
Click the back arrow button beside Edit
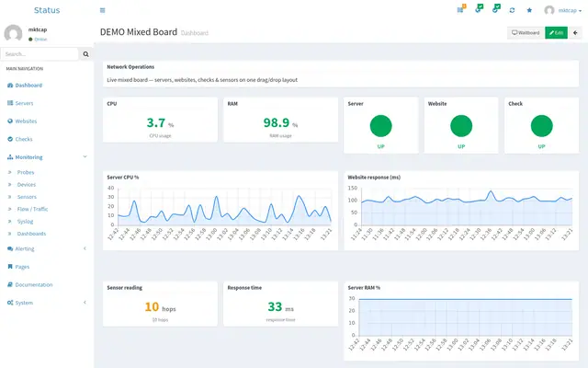coord(575,33)
